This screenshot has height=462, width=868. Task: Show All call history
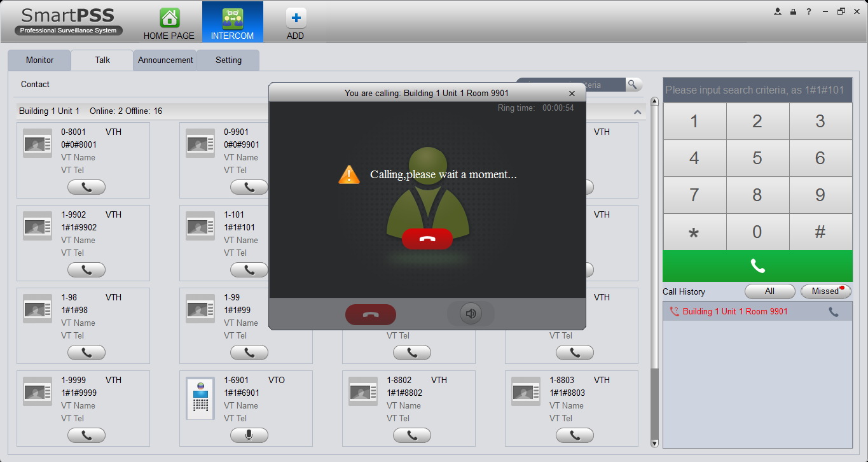tap(770, 291)
